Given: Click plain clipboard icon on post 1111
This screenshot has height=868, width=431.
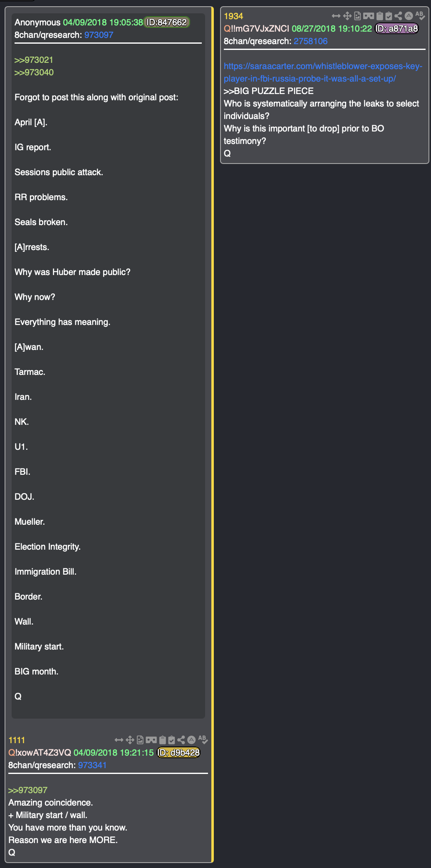Looking at the screenshot, I should (162, 740).
